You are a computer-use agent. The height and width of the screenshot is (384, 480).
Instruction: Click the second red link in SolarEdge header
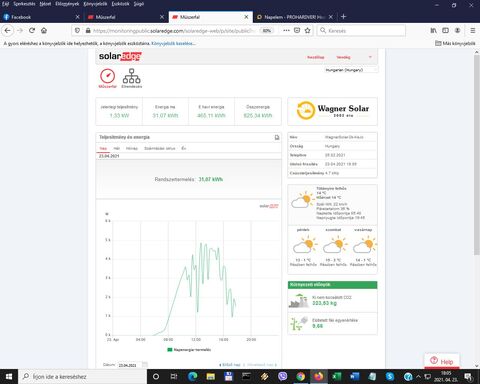343,57
